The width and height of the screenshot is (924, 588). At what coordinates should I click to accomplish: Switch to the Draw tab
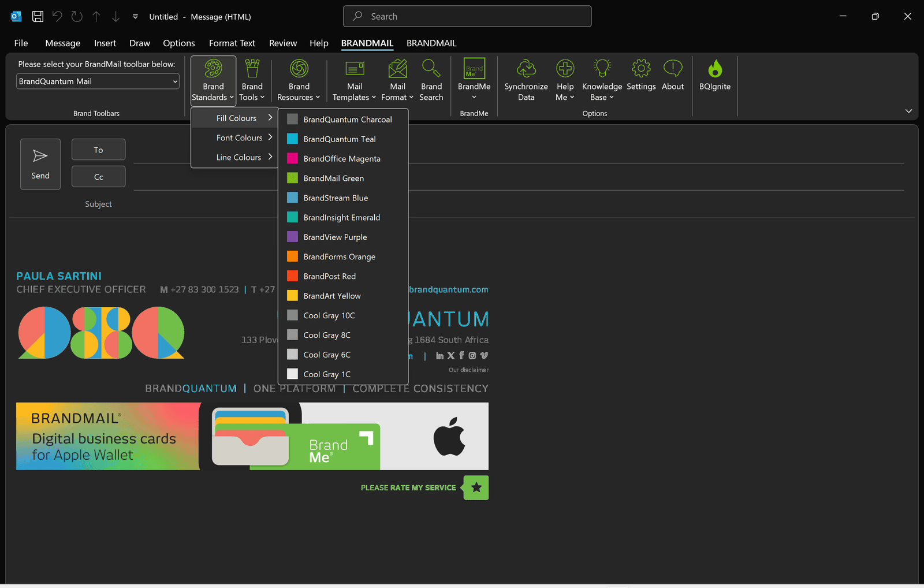(140, 43)
